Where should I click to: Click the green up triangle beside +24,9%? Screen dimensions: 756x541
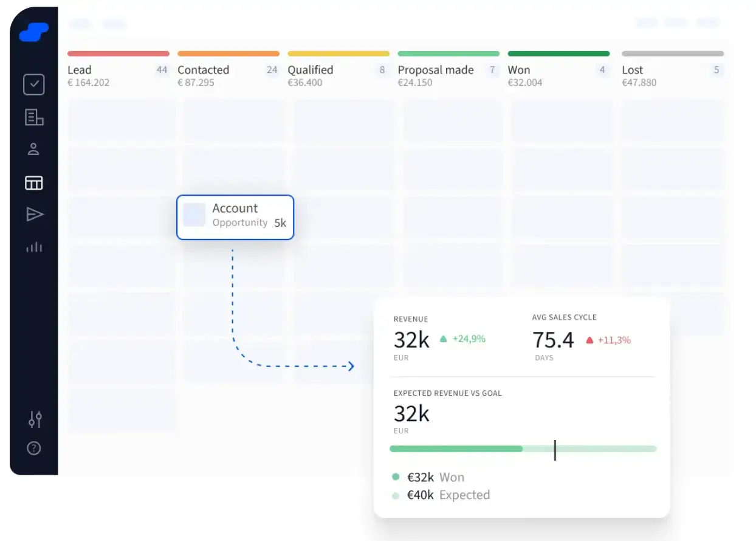click(443, 339)
